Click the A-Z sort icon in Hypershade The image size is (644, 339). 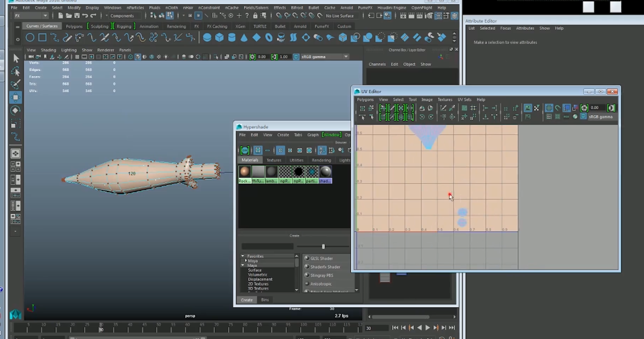[x=322, y=150]
